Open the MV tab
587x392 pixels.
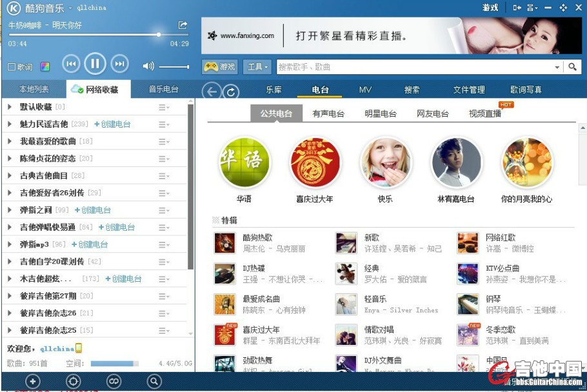point(365,90)
